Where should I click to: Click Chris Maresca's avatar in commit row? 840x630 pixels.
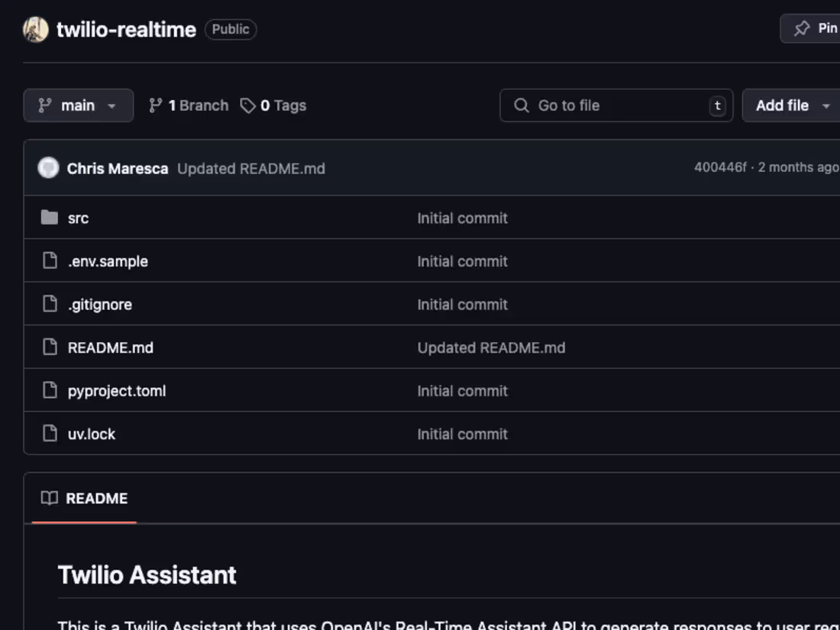(48, 167)
